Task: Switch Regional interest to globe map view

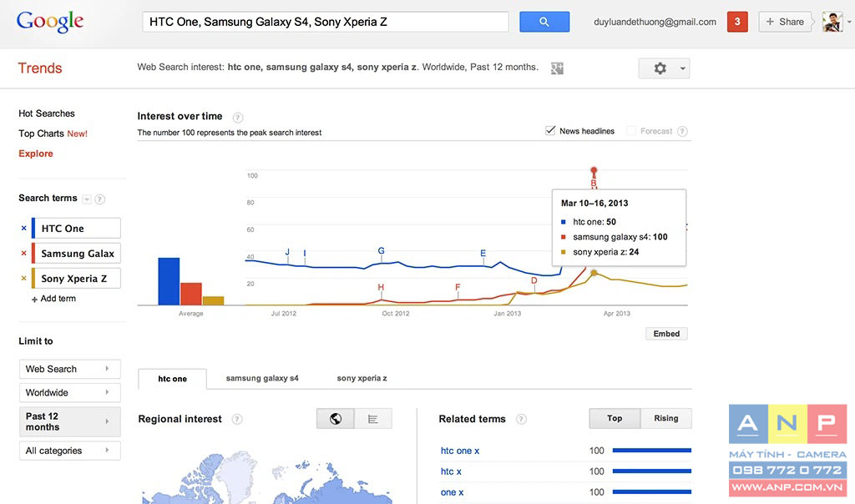Action: tap(336, 419)
